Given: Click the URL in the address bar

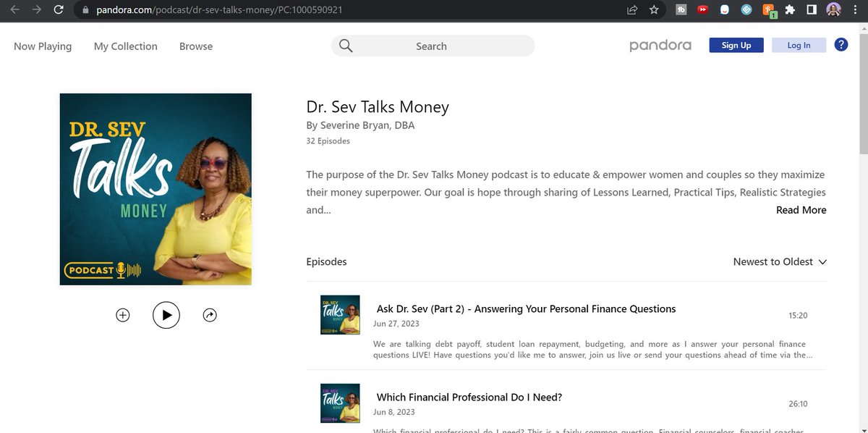Looking at the screenshot, I should [219, 10].
